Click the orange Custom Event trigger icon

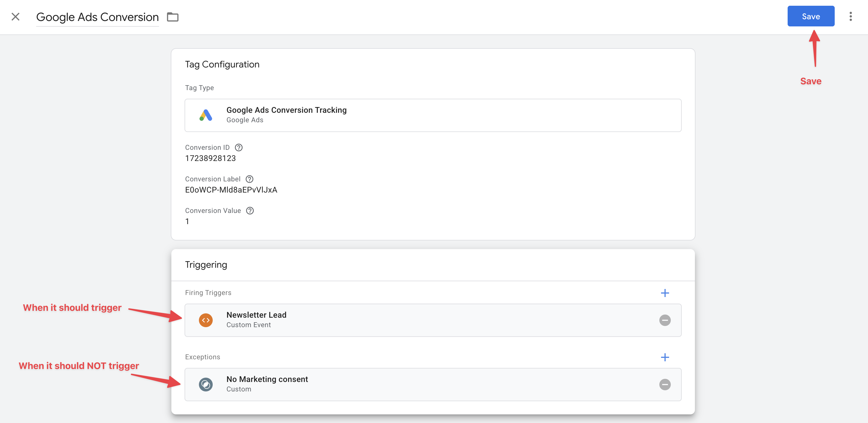click(206, 320)
